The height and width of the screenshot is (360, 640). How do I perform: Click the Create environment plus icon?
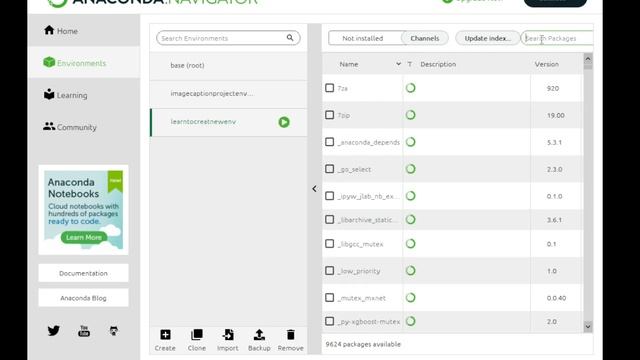pos(165,335)
